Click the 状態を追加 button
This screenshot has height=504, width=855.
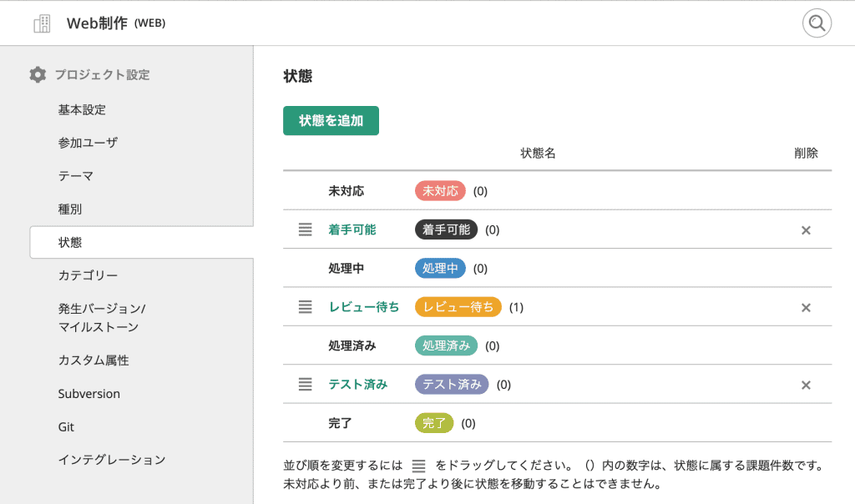click(x=331, y=120)
